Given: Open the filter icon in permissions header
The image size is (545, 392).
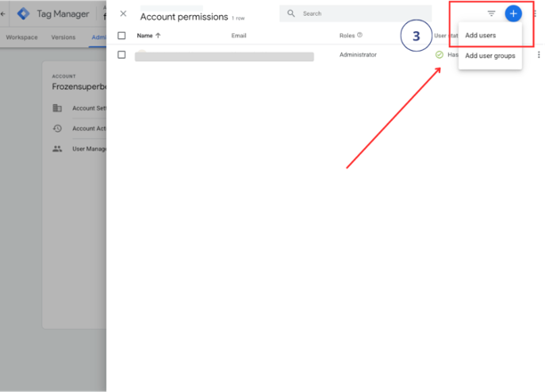Looking at the screenshot, I should click(492, 13).
